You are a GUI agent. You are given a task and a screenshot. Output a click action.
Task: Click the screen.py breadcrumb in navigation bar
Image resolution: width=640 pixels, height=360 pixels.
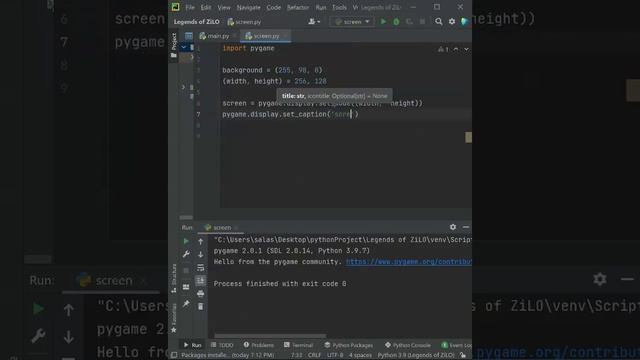(x=244, y=22)
